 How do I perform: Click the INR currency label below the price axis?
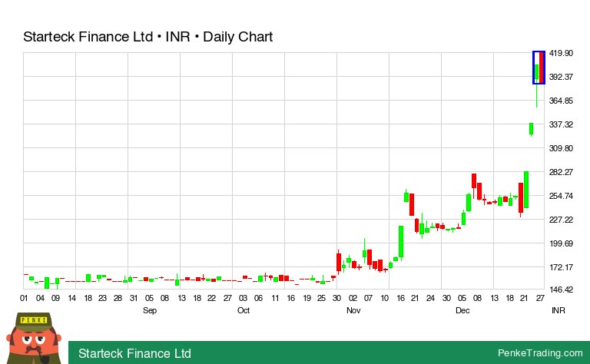point(559,310)
